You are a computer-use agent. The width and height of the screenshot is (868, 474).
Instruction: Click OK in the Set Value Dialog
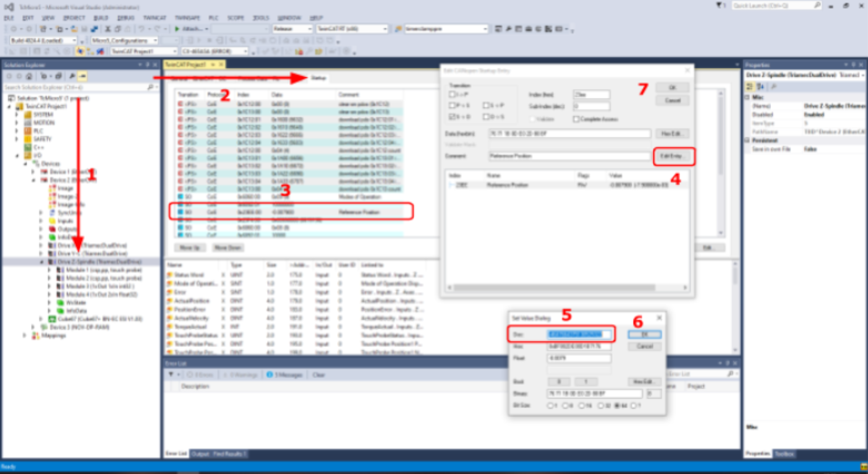[644, 334]
